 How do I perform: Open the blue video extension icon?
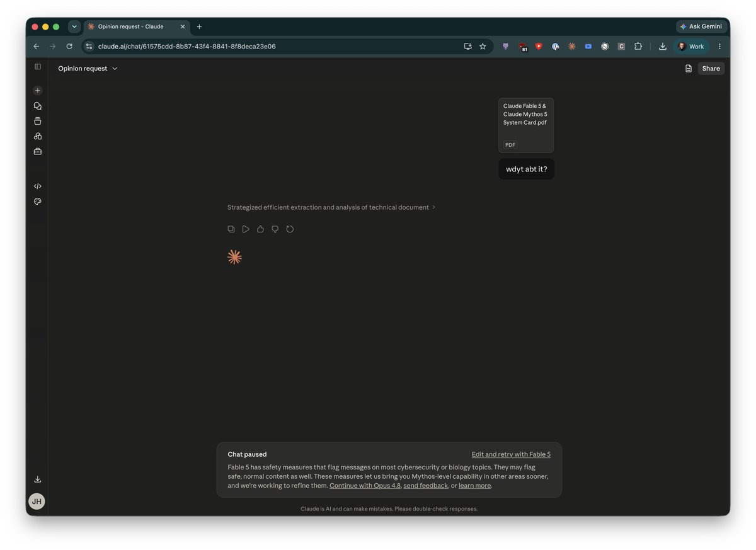tap(588, 47)
